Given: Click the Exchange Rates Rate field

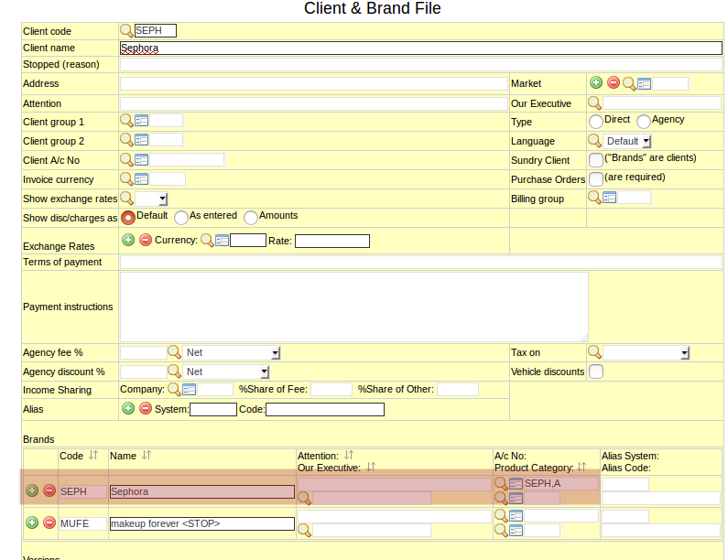Looking at the screenshot, I should [332, 242].
